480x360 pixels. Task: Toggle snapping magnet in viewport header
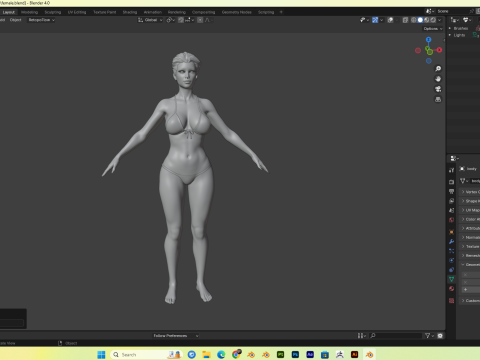(x=181, y=20)
